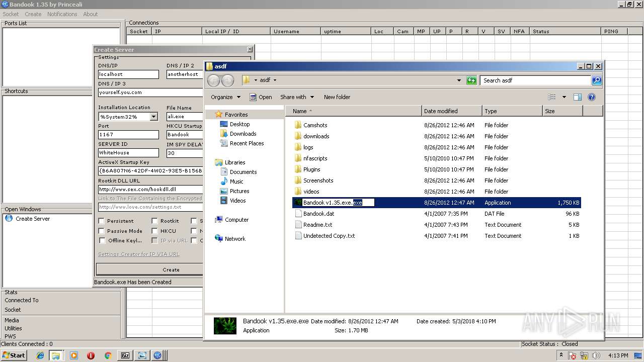Click the search magnifier icon in Explorer
644x362 pixels.
(x=596, y=80)
